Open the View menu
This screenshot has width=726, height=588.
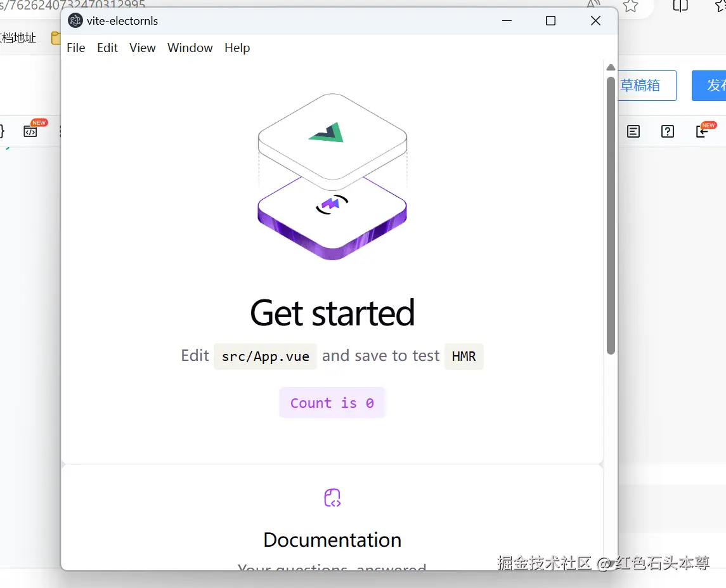[143, 48]
